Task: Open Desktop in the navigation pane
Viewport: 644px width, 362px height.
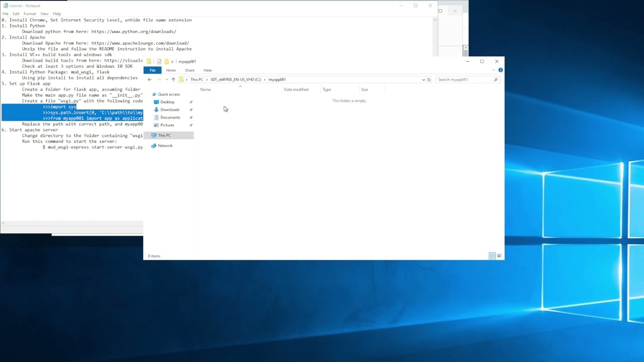Action: pos(167,102)
